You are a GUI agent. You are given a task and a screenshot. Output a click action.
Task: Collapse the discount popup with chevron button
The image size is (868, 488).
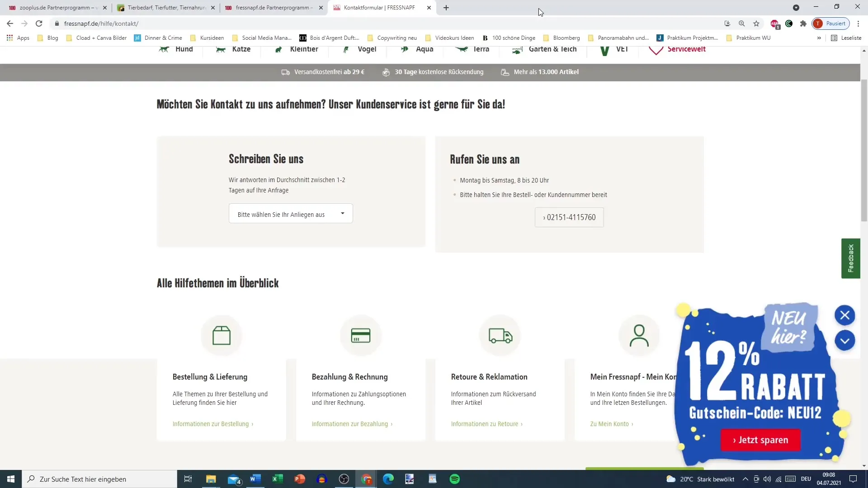coord(844,340)
